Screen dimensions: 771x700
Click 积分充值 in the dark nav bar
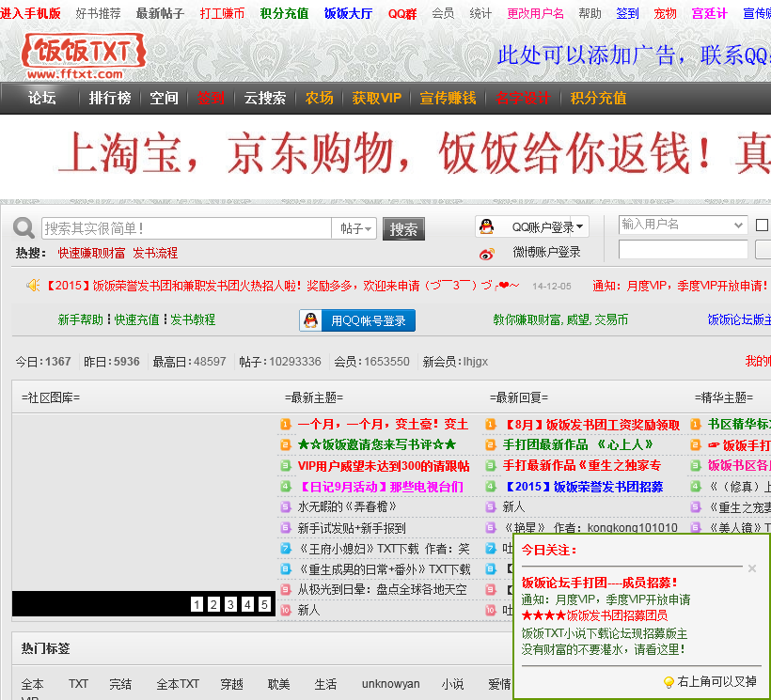pos(598,98)
